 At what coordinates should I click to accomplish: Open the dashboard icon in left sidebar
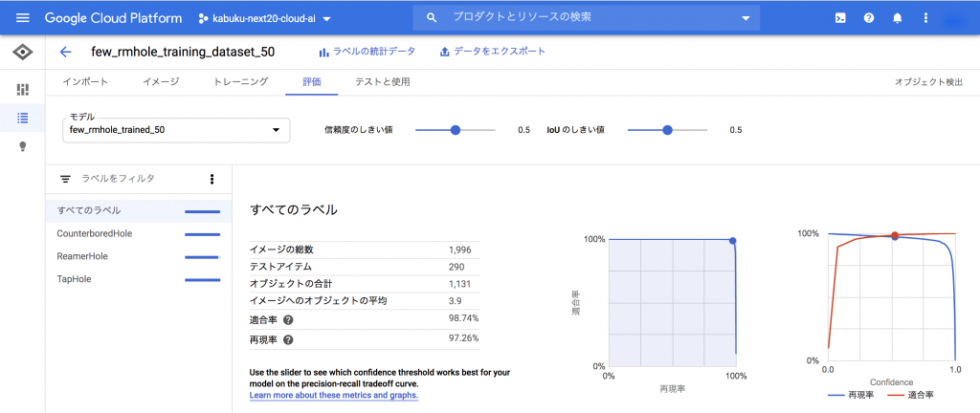click(x=23, y=89)
